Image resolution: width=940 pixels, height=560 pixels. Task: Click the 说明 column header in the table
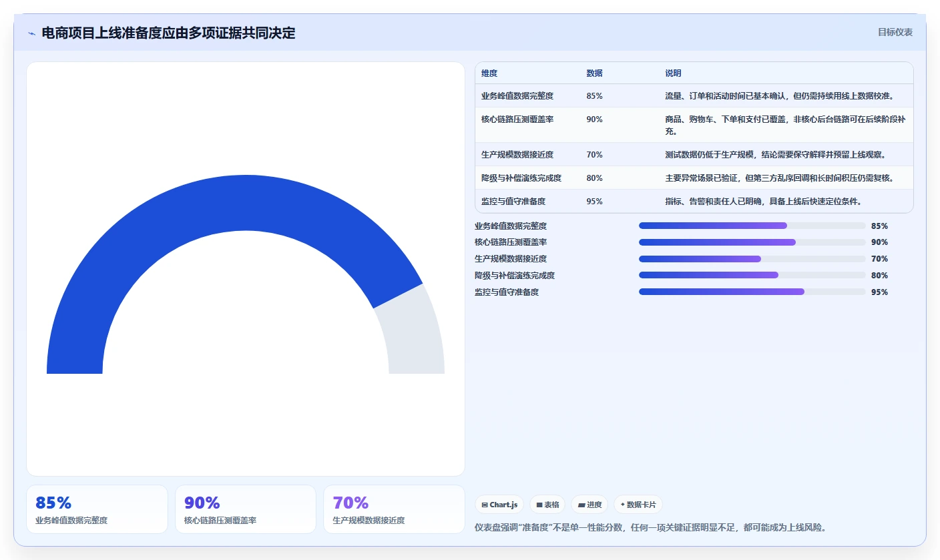click(673, 73)
